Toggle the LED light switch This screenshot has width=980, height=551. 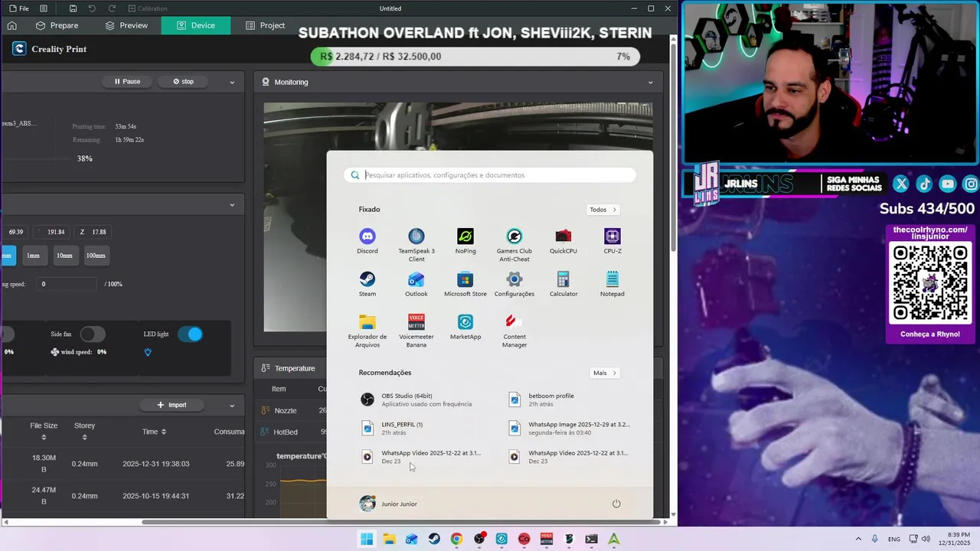point(190,334)
